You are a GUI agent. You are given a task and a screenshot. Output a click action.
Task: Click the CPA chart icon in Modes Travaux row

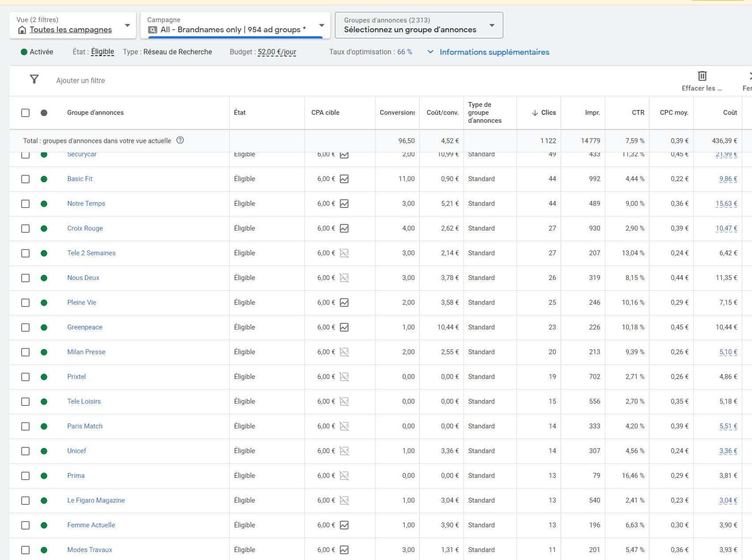pyautogui.click(x=344, y=550)
